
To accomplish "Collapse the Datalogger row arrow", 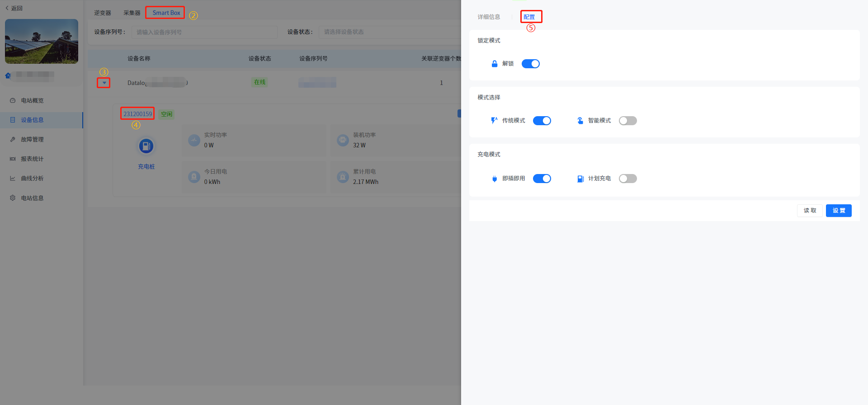I will click(104, 83).
